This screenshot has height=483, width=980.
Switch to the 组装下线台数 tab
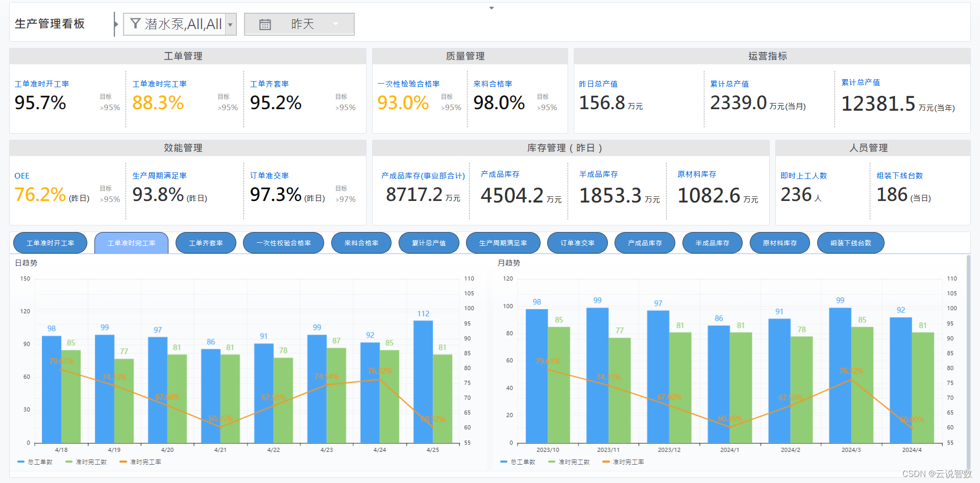[851, 243]
